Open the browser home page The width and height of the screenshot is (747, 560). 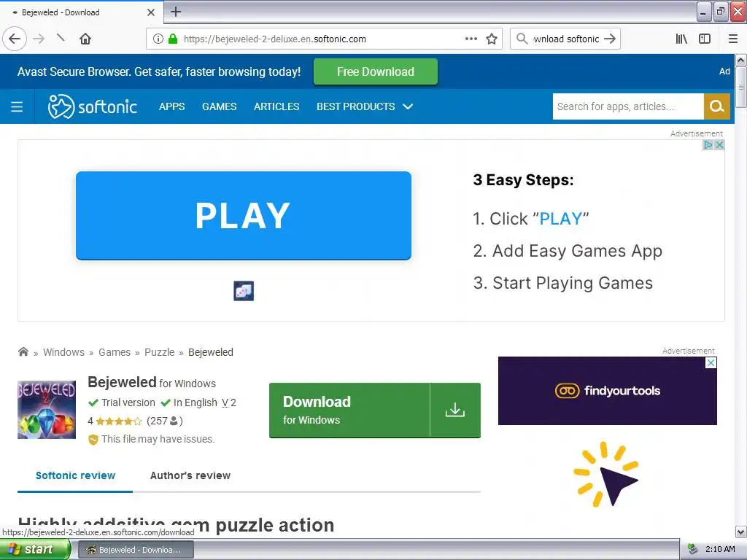pos(85,39)
